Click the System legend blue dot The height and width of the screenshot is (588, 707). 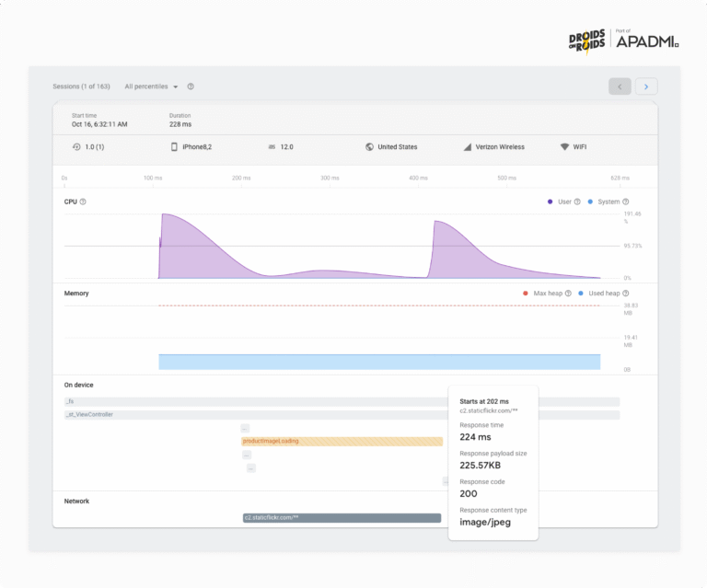click(590, 202)
